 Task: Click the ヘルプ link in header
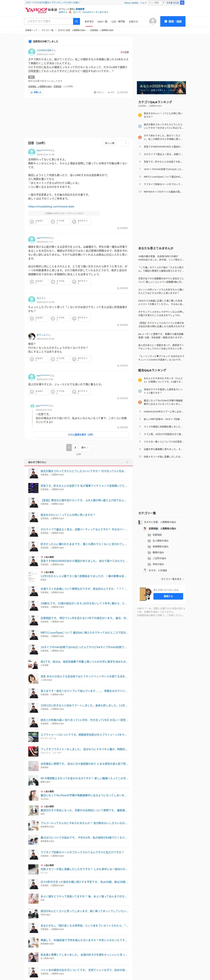tap(143, 3)
